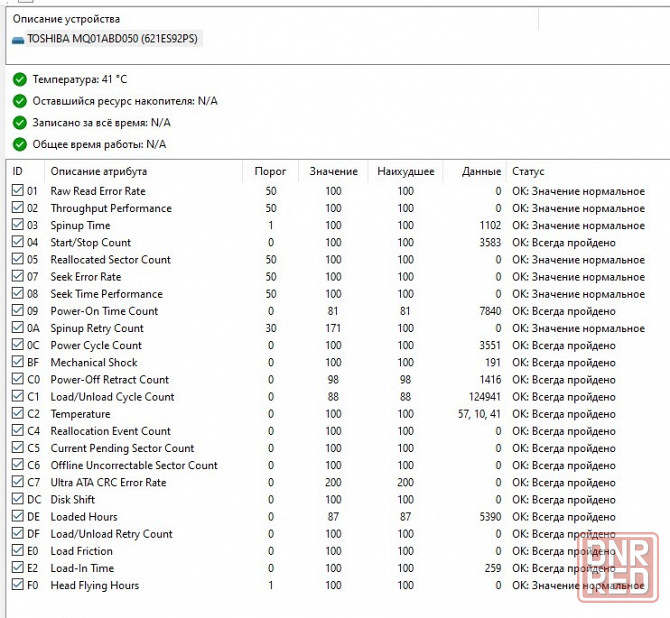670x618 pixels.
Task: Click green check icon beside Оставшийся ресурс накопителя
Action: pyautogui.click(x=20, y=101)
